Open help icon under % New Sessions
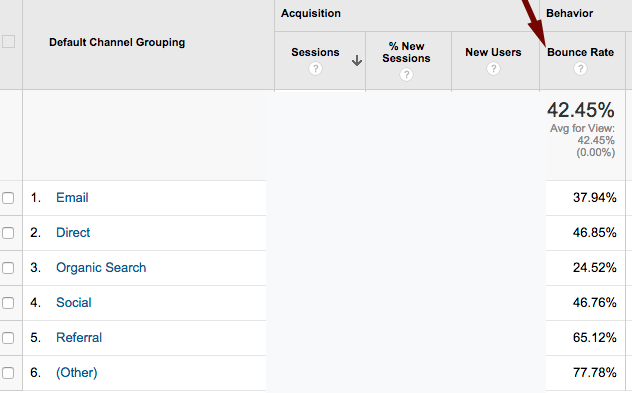The height and width of the screenshot is (393, 632). click(406, 74)
